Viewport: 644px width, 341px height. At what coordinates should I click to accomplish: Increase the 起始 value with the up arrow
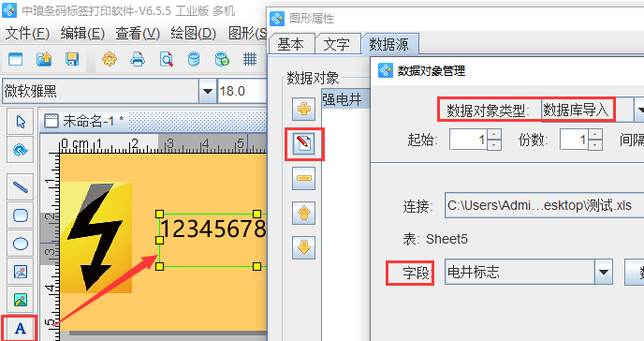point(494,134)
